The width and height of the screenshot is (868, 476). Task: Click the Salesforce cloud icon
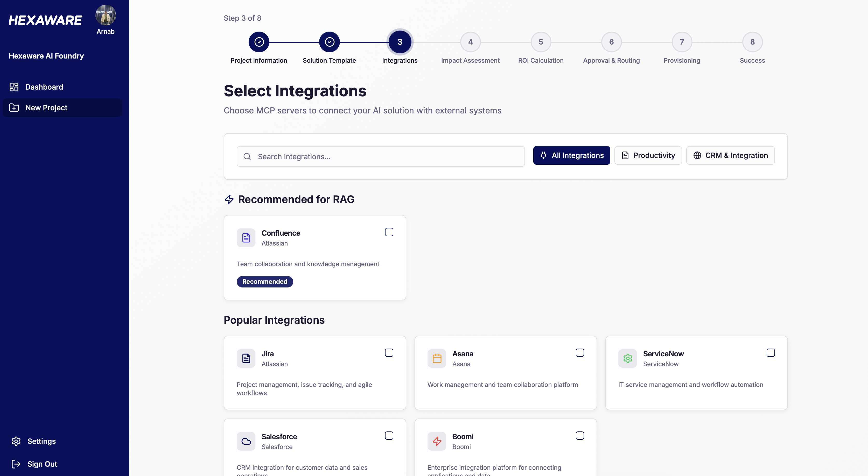(x=246, y=441)
